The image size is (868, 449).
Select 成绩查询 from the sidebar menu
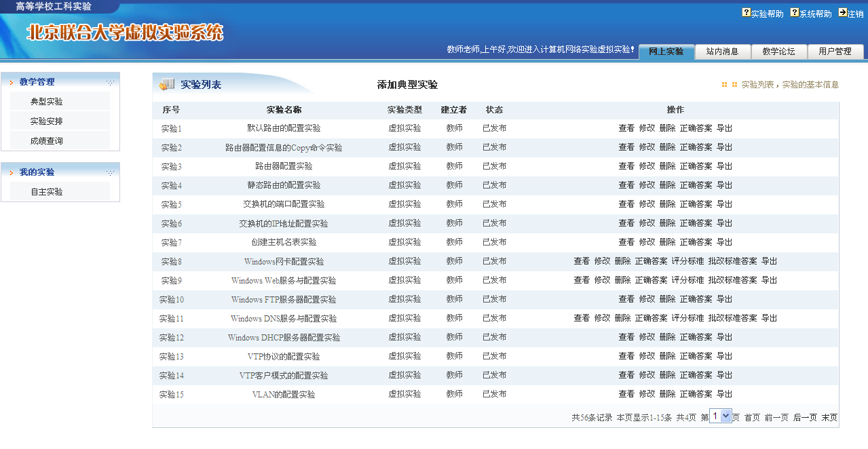[47, 141]
